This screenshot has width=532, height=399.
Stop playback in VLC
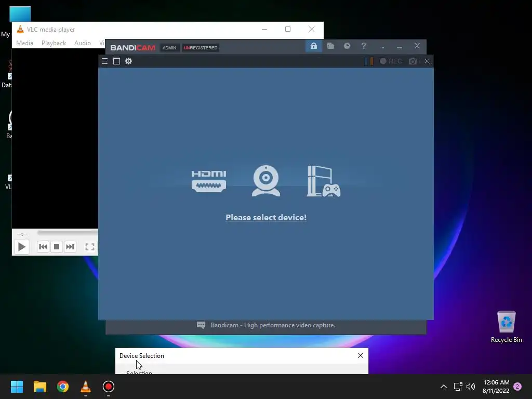tap(57, 247)
